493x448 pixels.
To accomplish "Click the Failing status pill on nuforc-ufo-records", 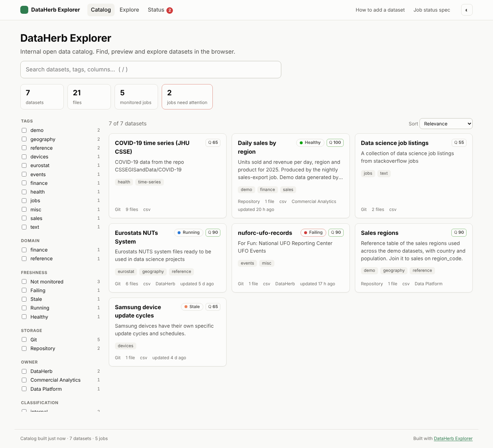I will [x=313, y=233].
